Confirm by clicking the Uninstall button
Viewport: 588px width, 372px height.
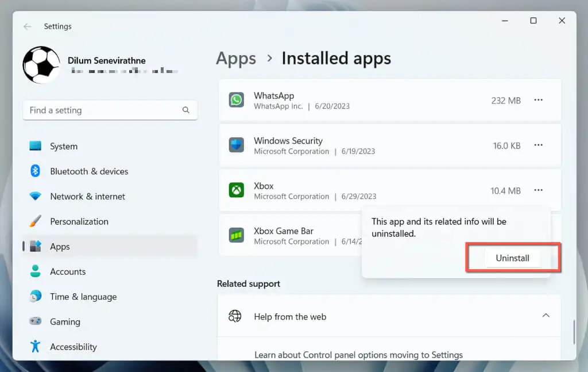(512, 258)
